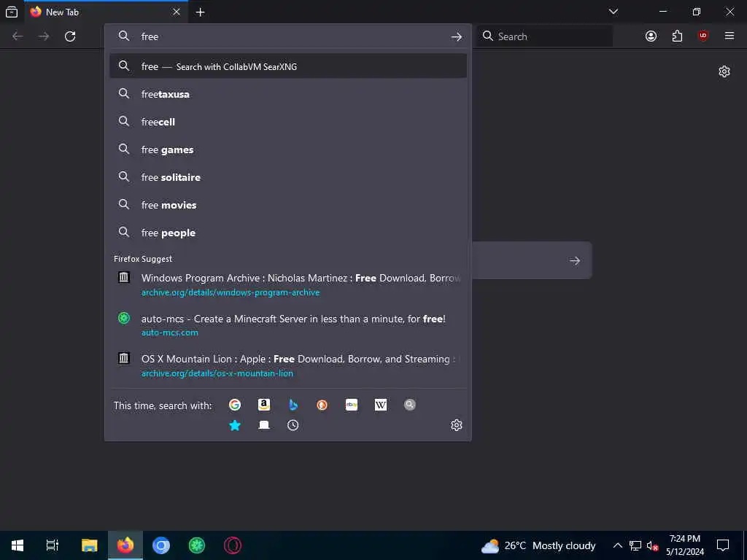
Task: Open the weather widget showing 26°C
Action: pos(538,545)
